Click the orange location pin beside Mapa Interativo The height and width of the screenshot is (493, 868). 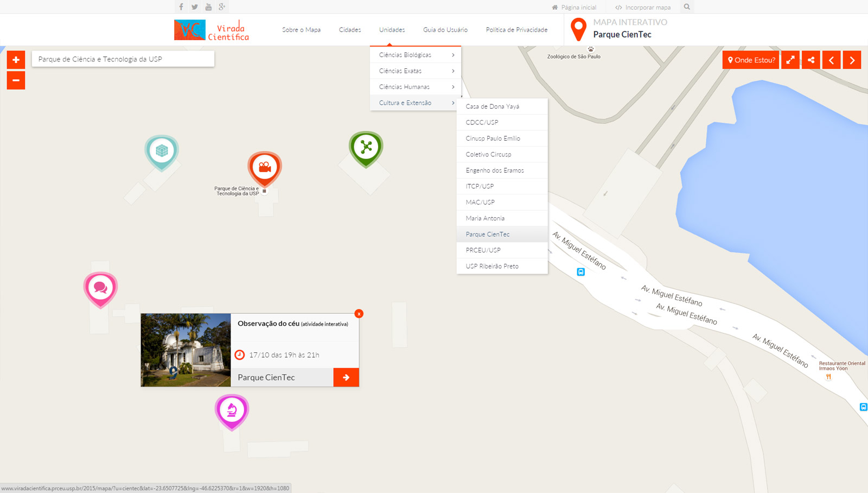point(578,29)
